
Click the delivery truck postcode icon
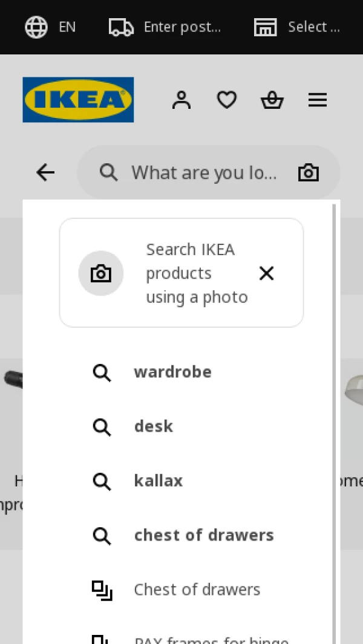tap(121, 27)
